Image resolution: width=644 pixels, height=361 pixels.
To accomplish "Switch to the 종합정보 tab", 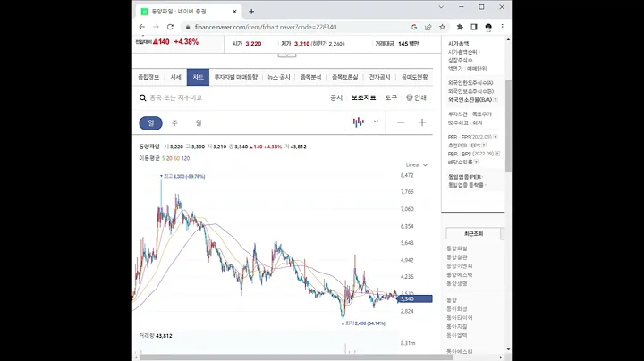I will [x=148, y=77].
